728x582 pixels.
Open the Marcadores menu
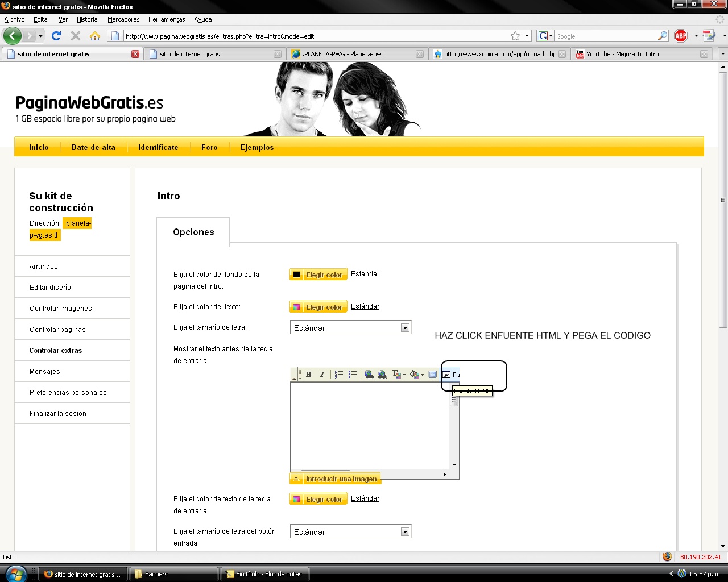[123, 19]
